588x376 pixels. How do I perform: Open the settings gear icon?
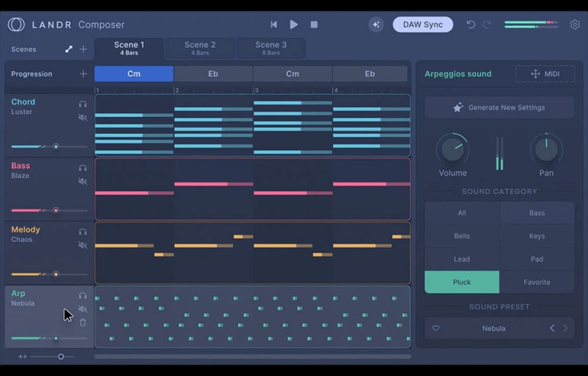click(574, 24)
